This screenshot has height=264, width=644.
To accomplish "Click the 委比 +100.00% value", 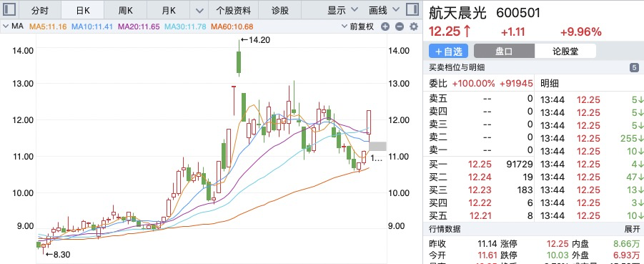I will 474,84.
